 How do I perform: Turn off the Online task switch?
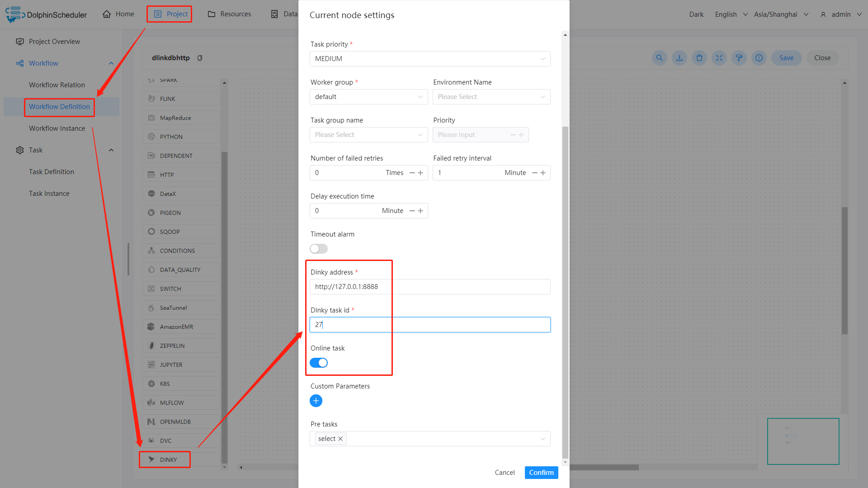(x=319, y=363)
